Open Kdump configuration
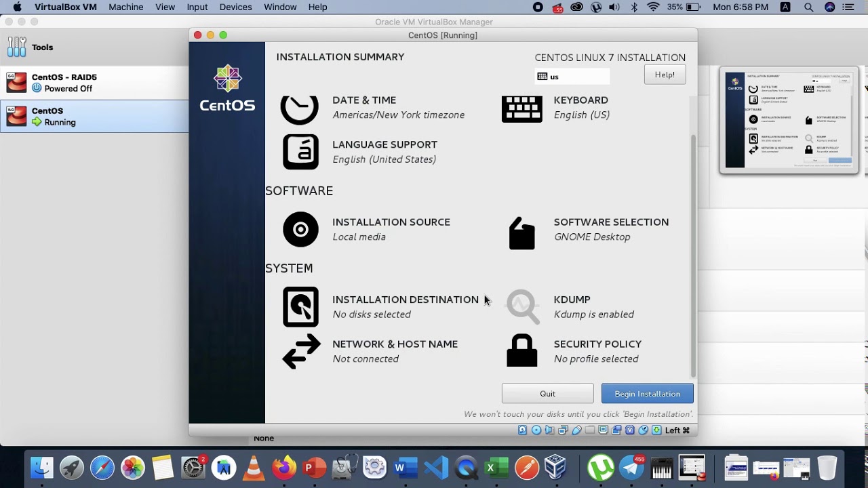Screen dimensions: 868x488 [570, 306]
